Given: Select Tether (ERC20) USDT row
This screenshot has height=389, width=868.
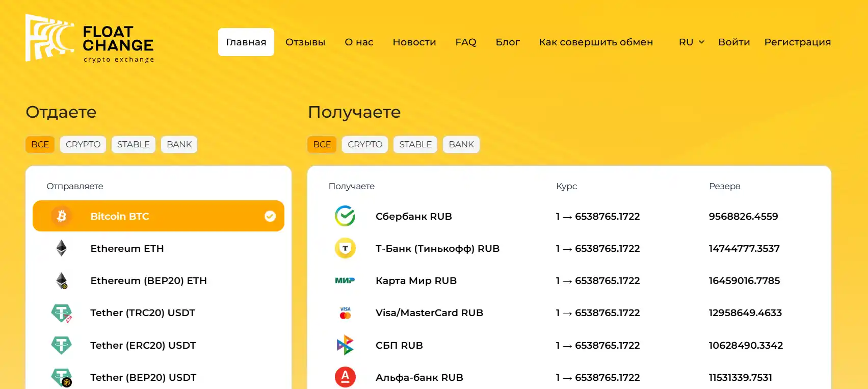Looking at the screenshot, I should (159, 345).
